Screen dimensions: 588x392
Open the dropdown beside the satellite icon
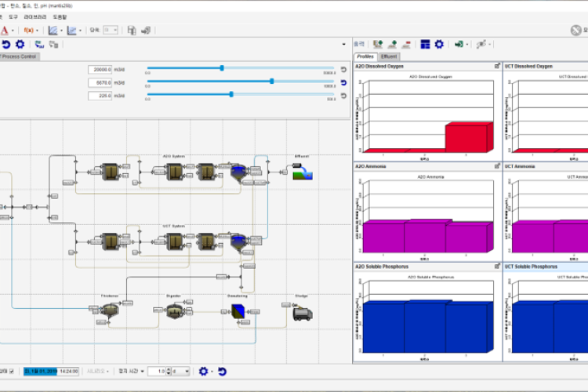pos(489,44)
